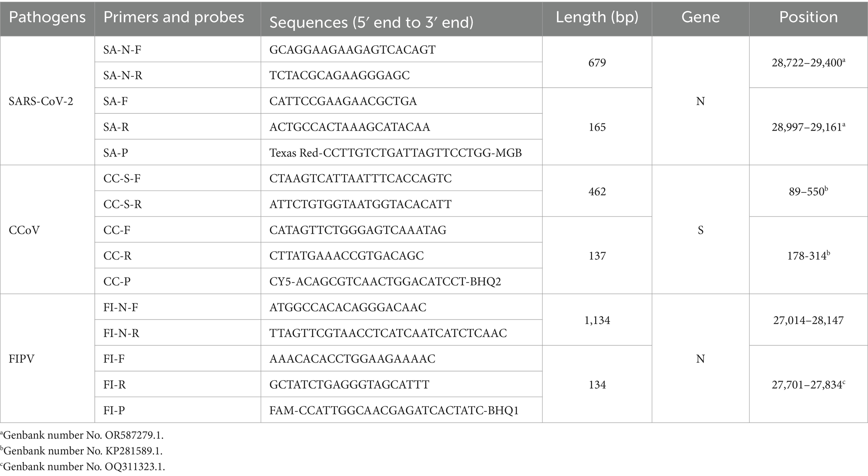Select the CY5 CC-P probe sequence
The image size is (868, 476).
pyautogui.click(x=385, y=282)
